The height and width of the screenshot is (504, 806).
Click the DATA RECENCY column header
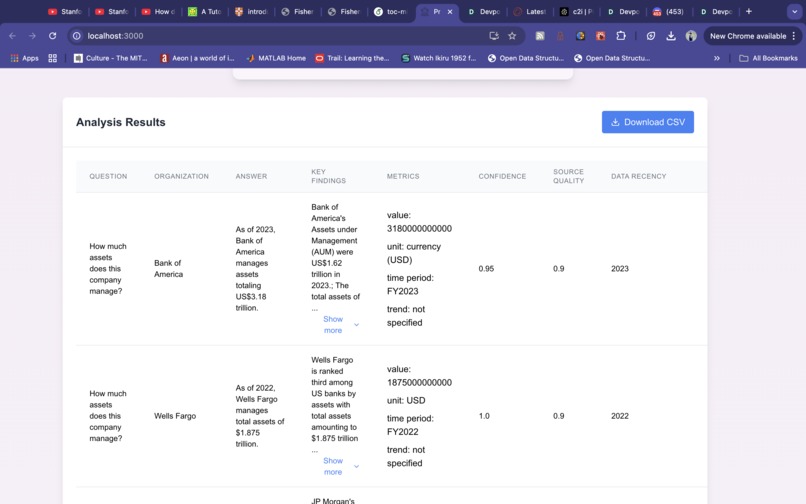tap(638, 176)
